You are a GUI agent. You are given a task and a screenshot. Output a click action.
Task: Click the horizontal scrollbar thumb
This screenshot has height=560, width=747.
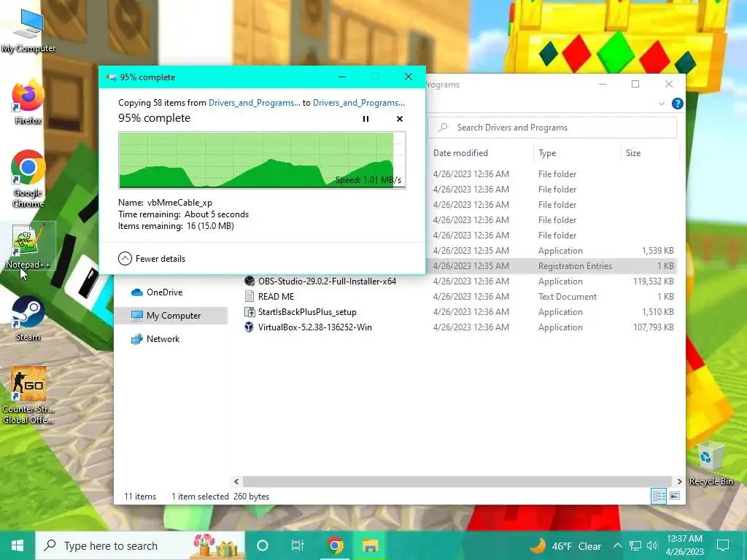point(457,481)
